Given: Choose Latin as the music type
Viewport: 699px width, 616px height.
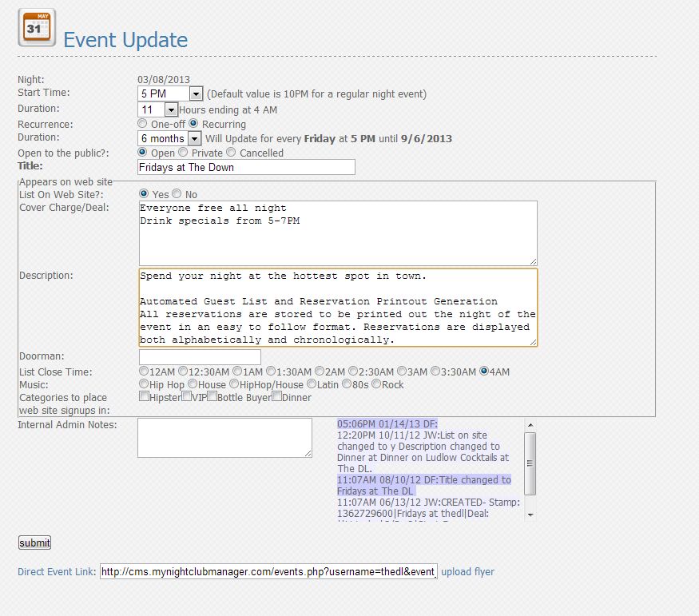Looking at the screenshot, I should tap(312, 384).
